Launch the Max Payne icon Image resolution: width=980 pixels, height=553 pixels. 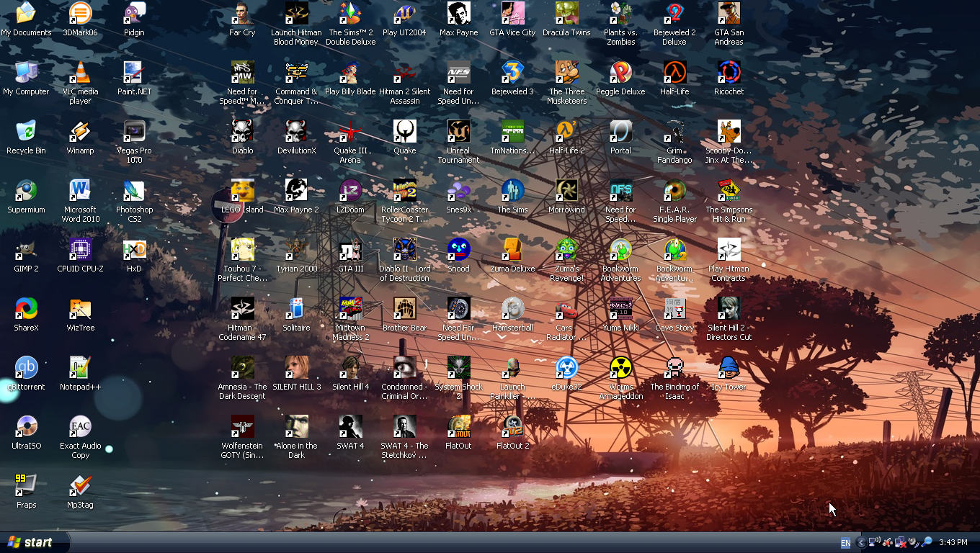458,13
